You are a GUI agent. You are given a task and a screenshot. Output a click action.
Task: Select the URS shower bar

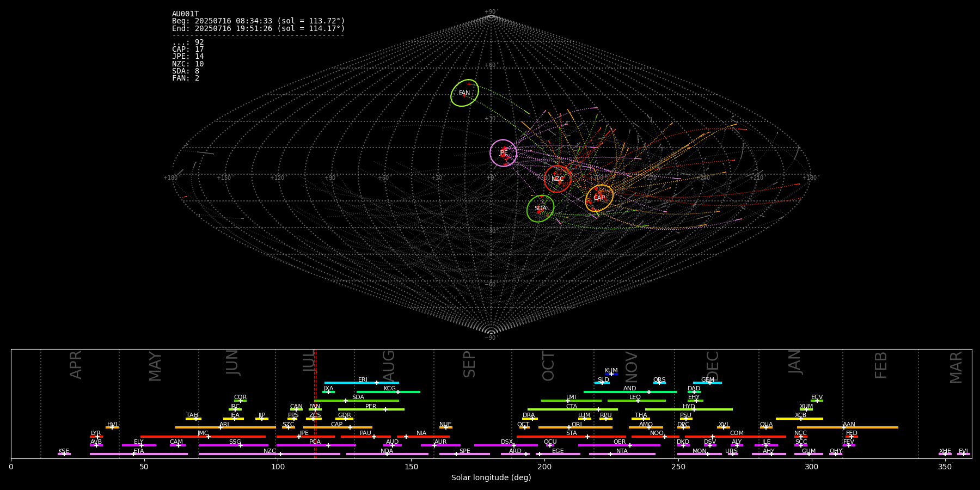pyautogui.click(x=733, y=454)
